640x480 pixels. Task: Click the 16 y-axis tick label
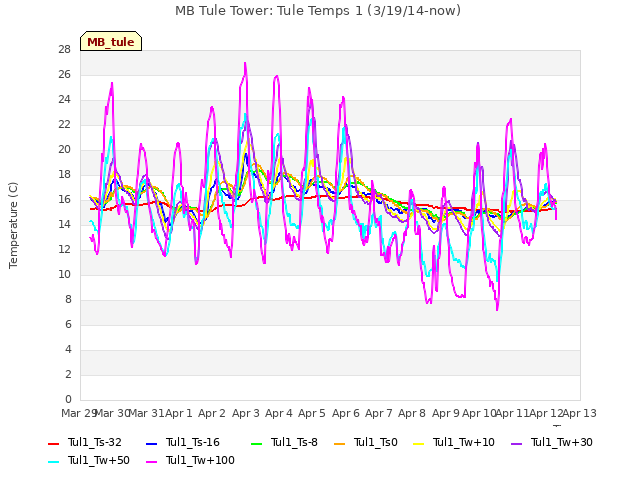[64, 199]
